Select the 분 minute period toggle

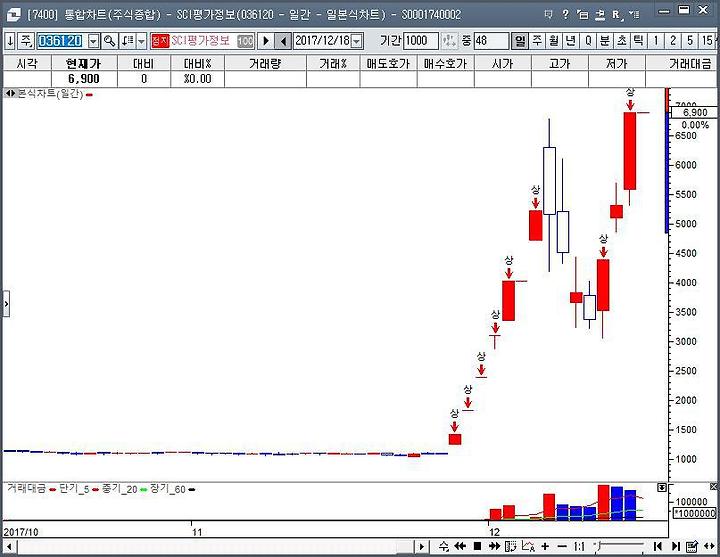[605, 41]
